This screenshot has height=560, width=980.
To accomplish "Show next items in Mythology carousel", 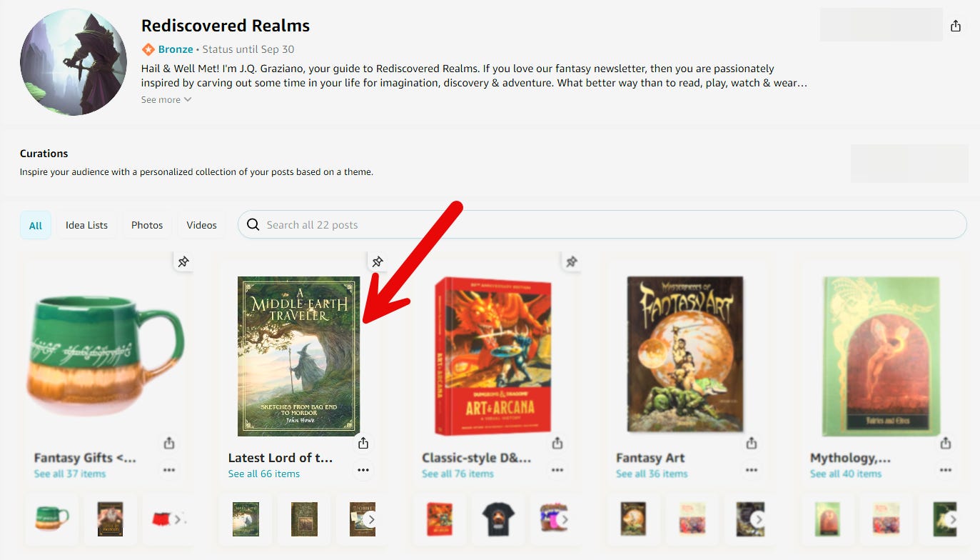I will pos(952,519).
